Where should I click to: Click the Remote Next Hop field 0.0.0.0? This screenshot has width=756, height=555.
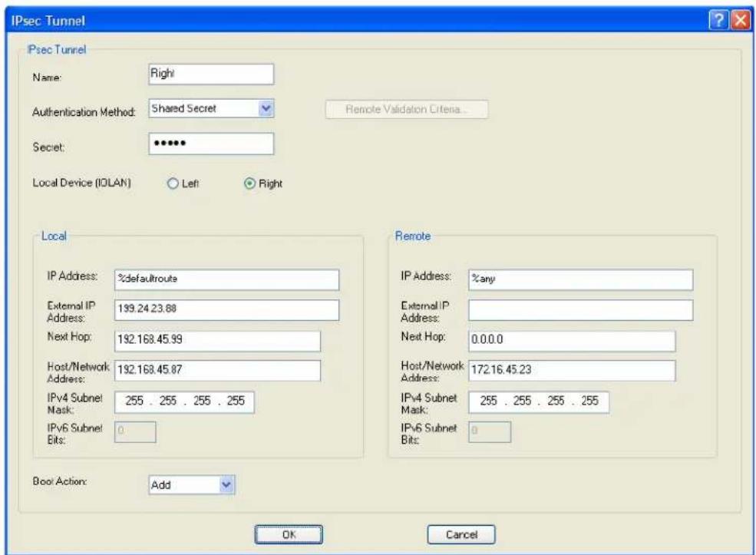(x=572, y=341)
